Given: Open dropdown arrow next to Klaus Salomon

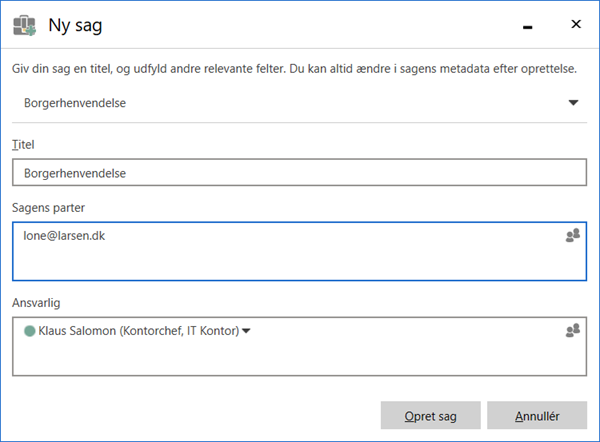Looking at the screenshot, I should pyautogui.click(x=246, y=331).
